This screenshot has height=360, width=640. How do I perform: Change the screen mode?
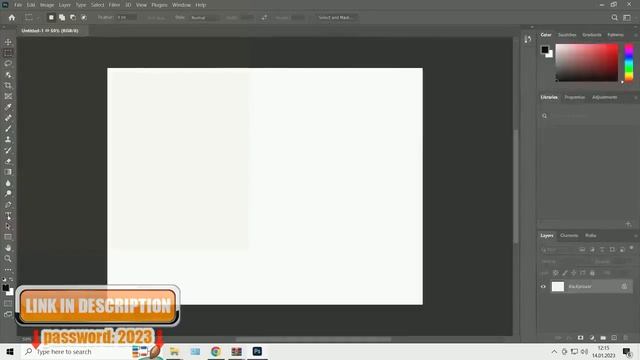click(8, 314)
